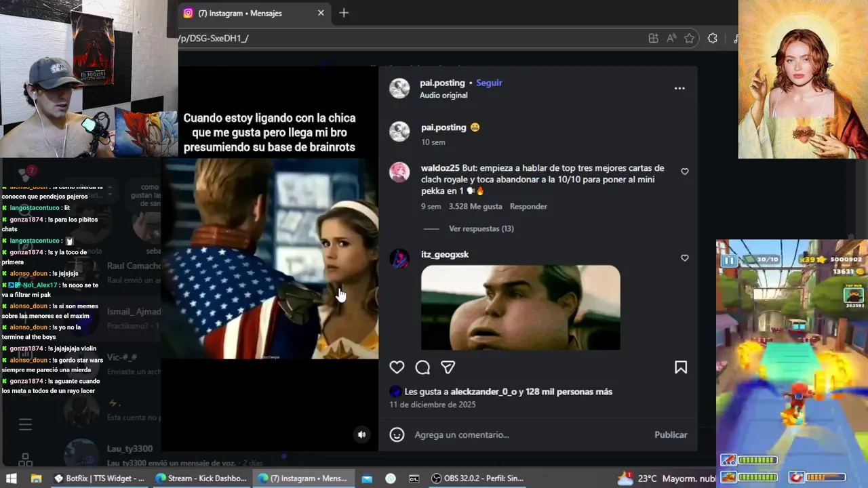Share the post with the paper plane icon
Viewport: 868px width, 488px height.
(448, 367)
